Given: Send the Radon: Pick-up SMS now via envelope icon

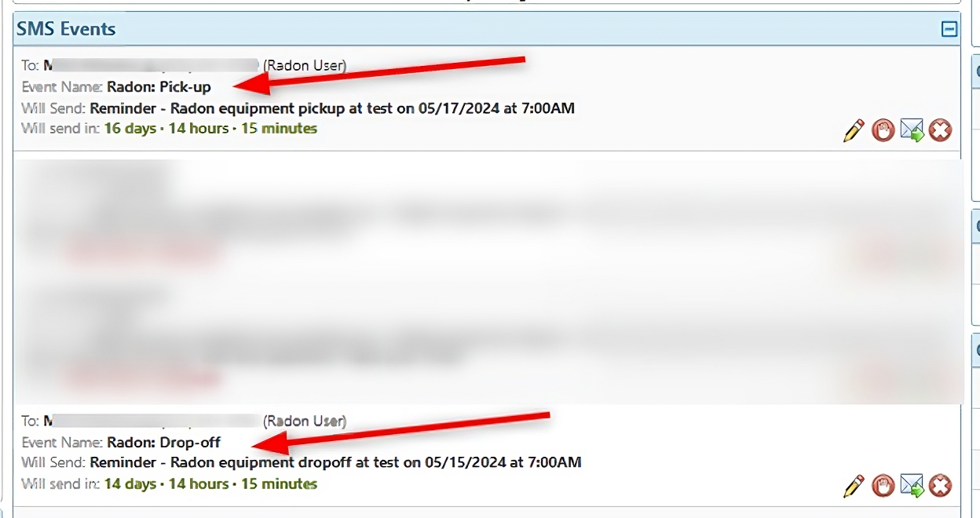Looking at the screenshot, I should [912, 131].
